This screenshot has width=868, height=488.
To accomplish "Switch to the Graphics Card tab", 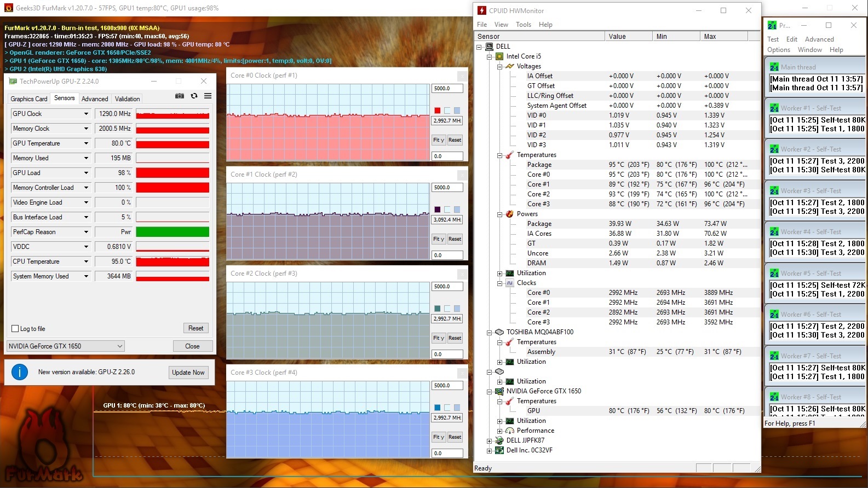I will tap(29, 99).
